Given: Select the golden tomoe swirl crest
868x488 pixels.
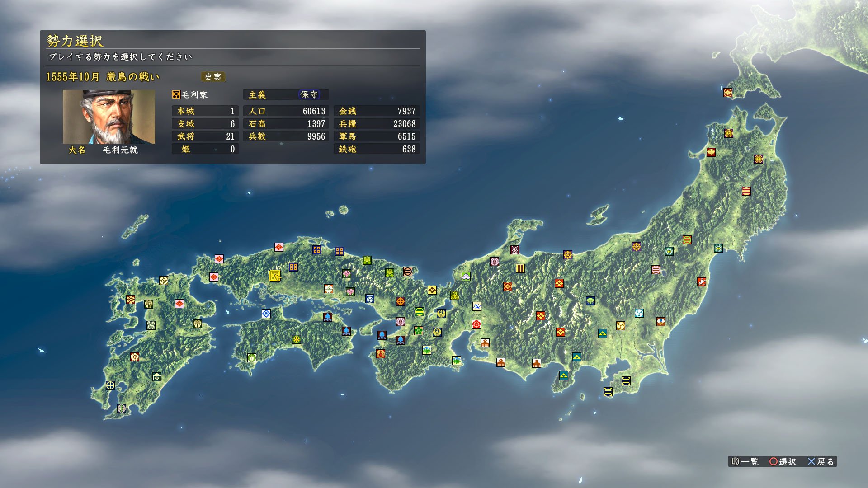Looking at the screenshot, I should (x=620, y=326).
